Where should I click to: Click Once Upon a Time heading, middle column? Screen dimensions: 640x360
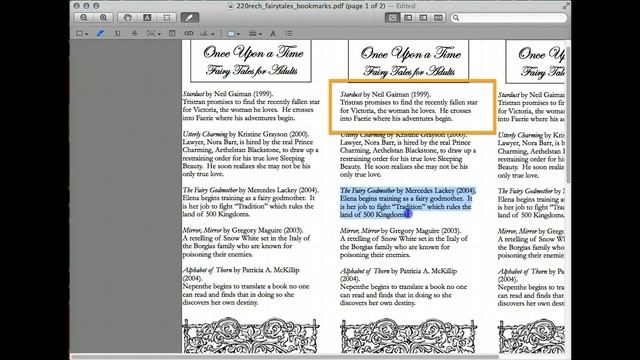[x=410, y=53]
